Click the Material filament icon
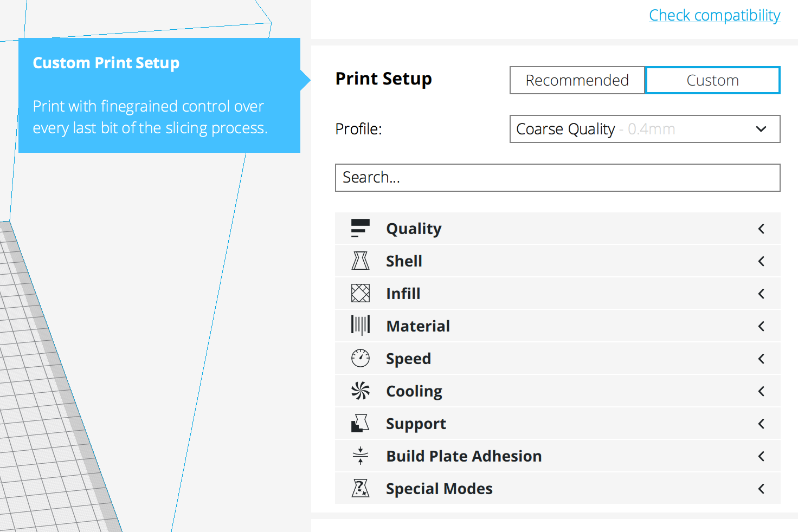The height and width of the screenshot is (532, 798). (x=360, y=326)
